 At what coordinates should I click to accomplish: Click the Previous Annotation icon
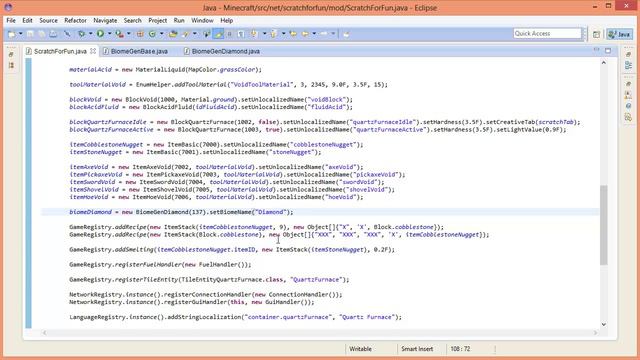coord(273,34)
